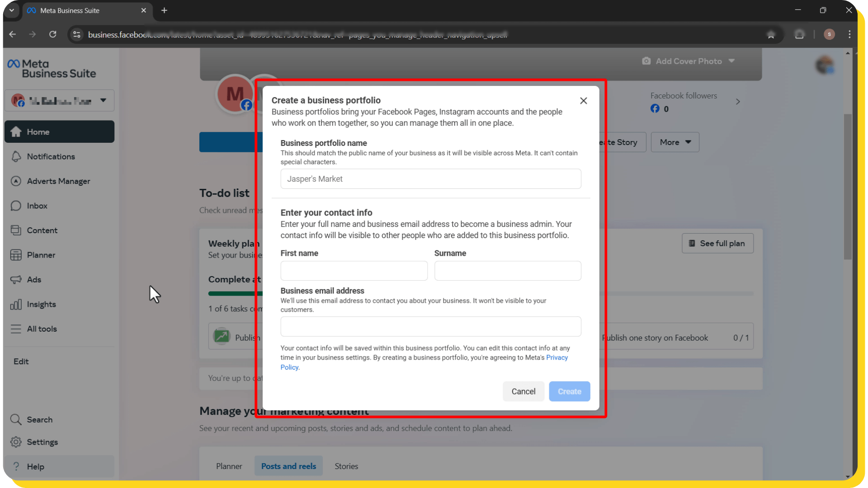868x488 pixels.
Task: Click the Cancel button in dialog
Action: click(523, 391)
